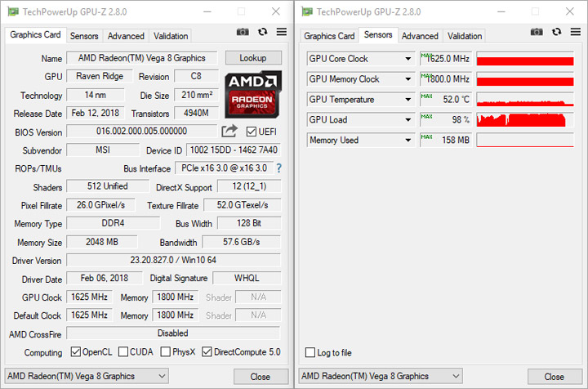Click the 98 % GPU load reading
The height and width of the screenshot is (389, 588).
pyautogui.click(x=446, y=119)
